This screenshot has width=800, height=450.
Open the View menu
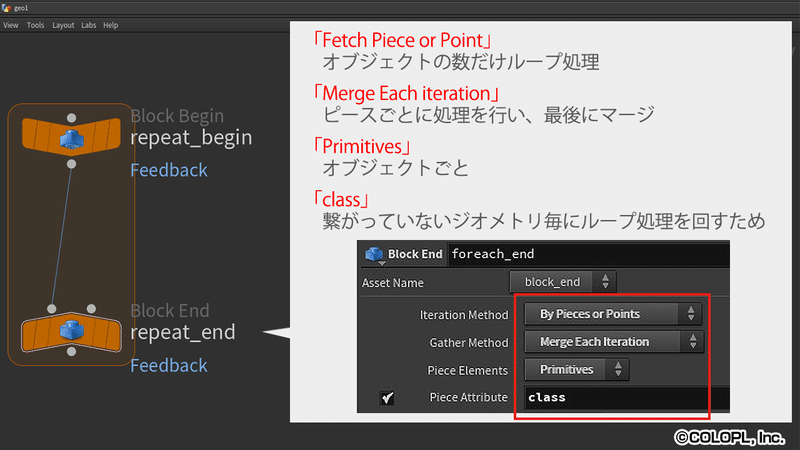point(11,25)
